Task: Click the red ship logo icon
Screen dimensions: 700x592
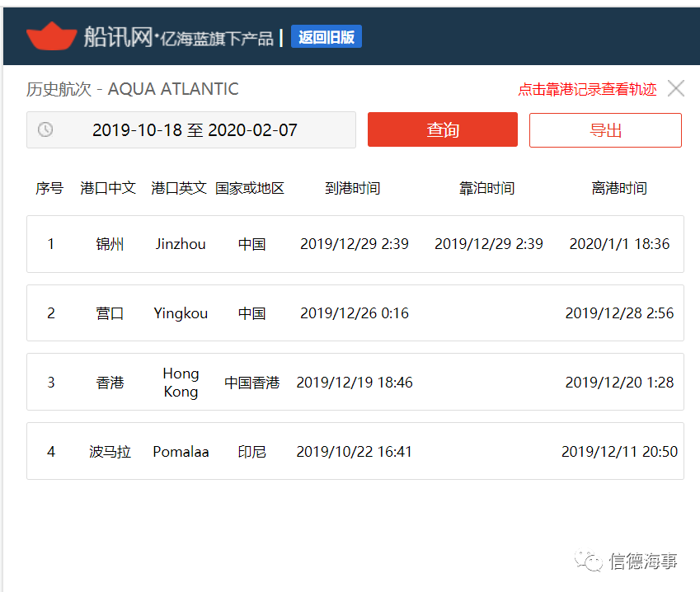Action: coord(51,36)
